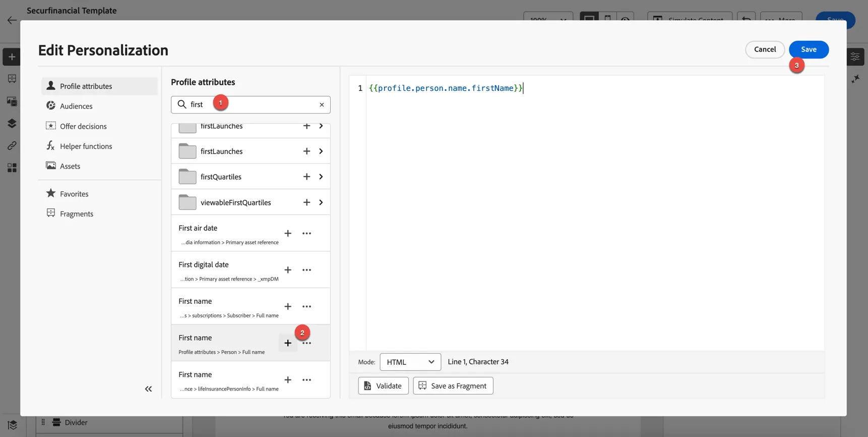Open the Offer decisions section

click(99, 126)
